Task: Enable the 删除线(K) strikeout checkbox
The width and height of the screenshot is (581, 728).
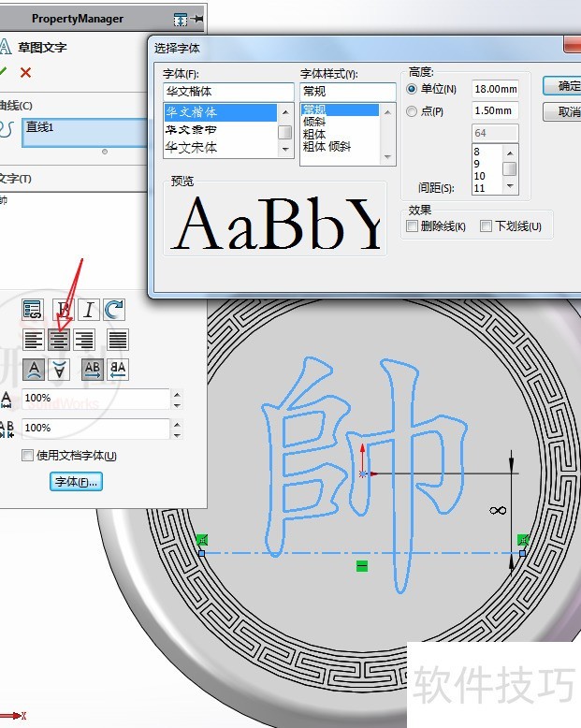Action: tap(412, 226)
